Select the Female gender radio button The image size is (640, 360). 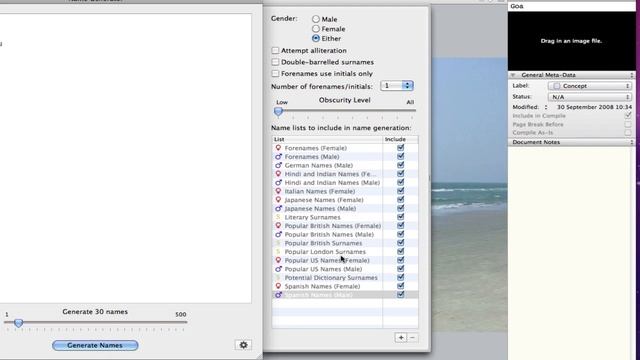[x=316, y=29]
